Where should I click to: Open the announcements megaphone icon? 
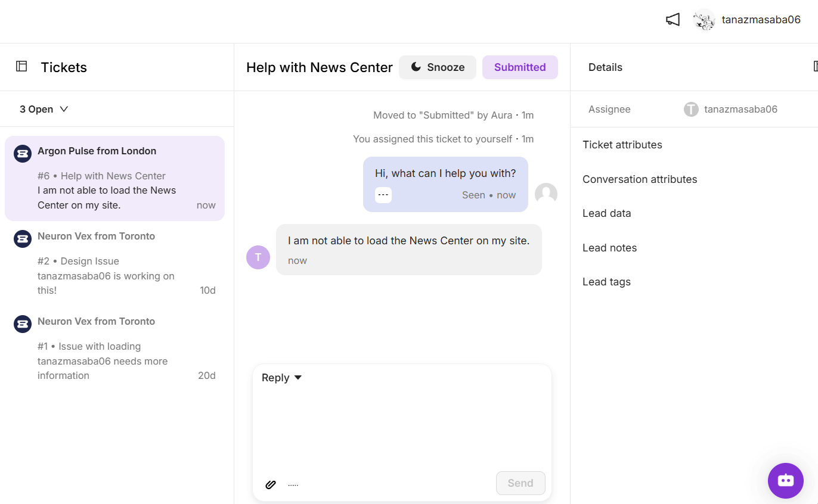673,20
